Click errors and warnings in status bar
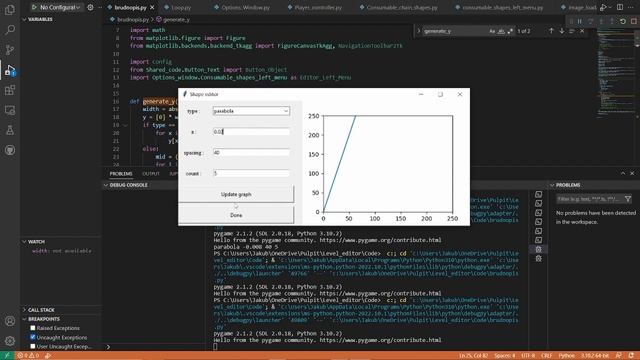This screenshot has width=640, height=360. pos(28,356)
